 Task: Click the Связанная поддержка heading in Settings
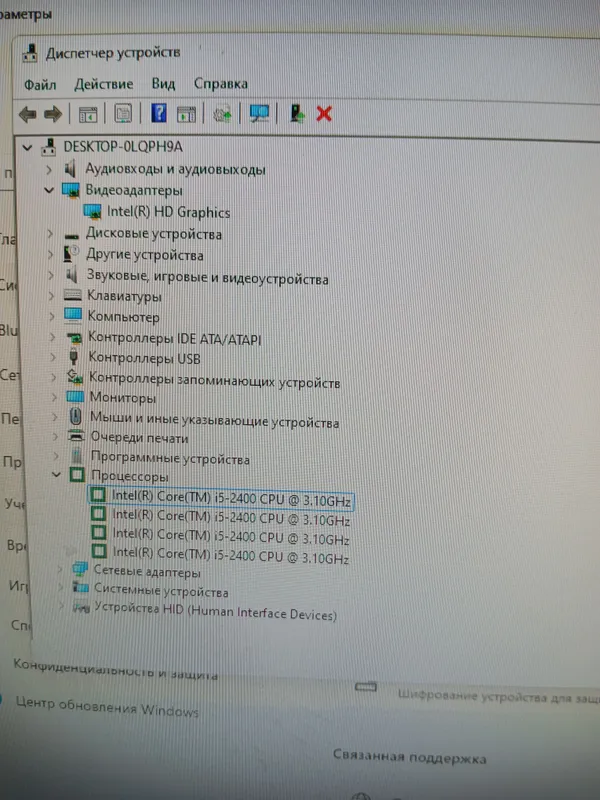coord(410,756)
